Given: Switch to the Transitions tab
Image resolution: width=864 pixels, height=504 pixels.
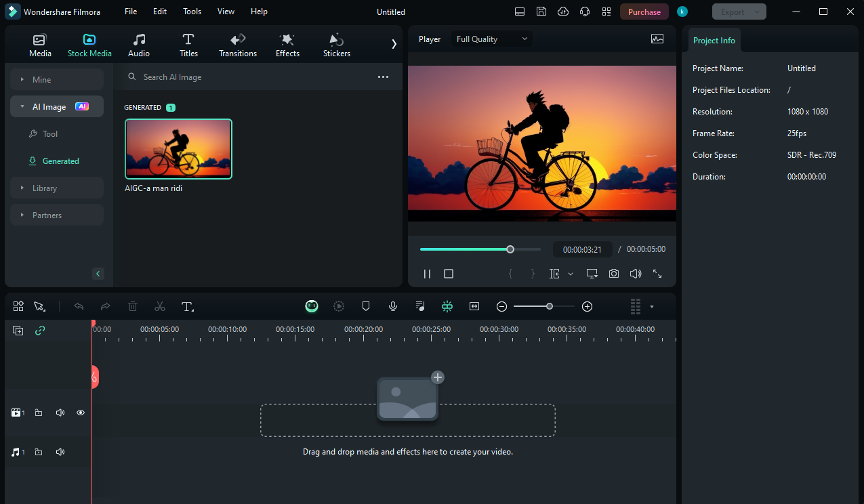Looking at the screenshot, I should 238,45.
